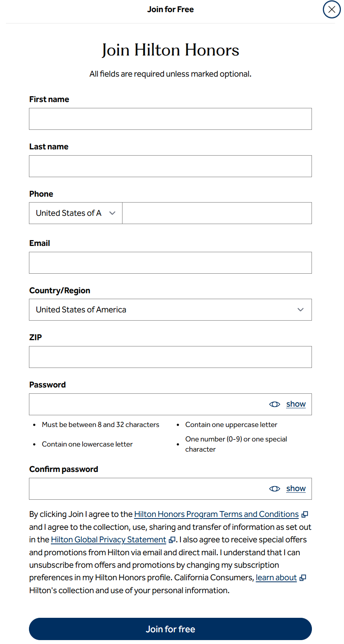Submit with the Join for free button
344x644 pixels.
[170, 629]
